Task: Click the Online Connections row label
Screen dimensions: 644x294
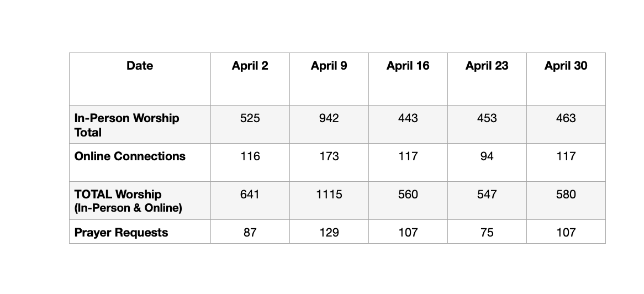Action: pos(140,162)
